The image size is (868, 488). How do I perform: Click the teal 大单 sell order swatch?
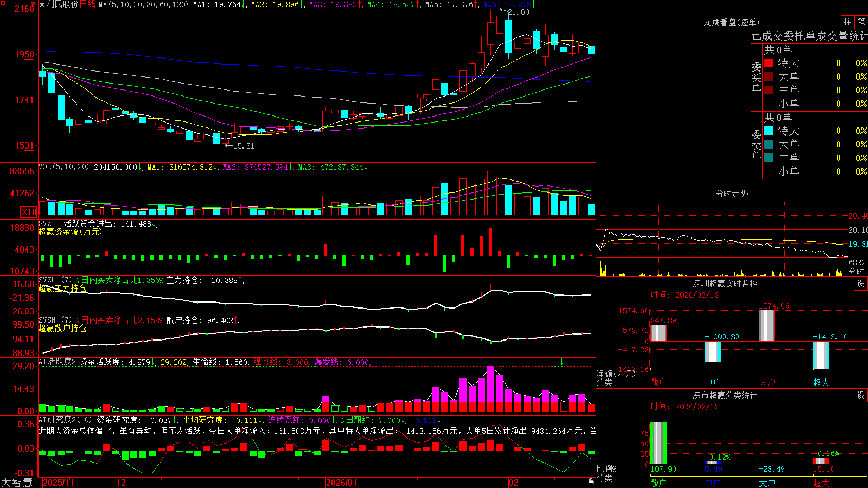[x=768, y=144]
